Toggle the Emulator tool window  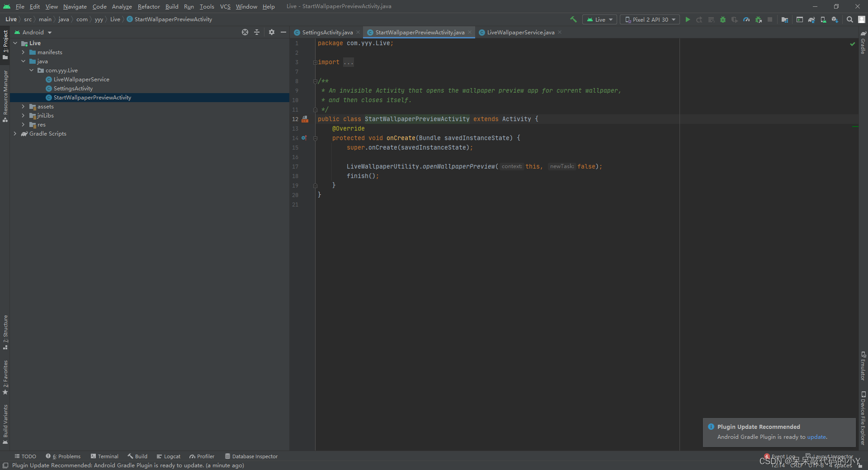863,366
